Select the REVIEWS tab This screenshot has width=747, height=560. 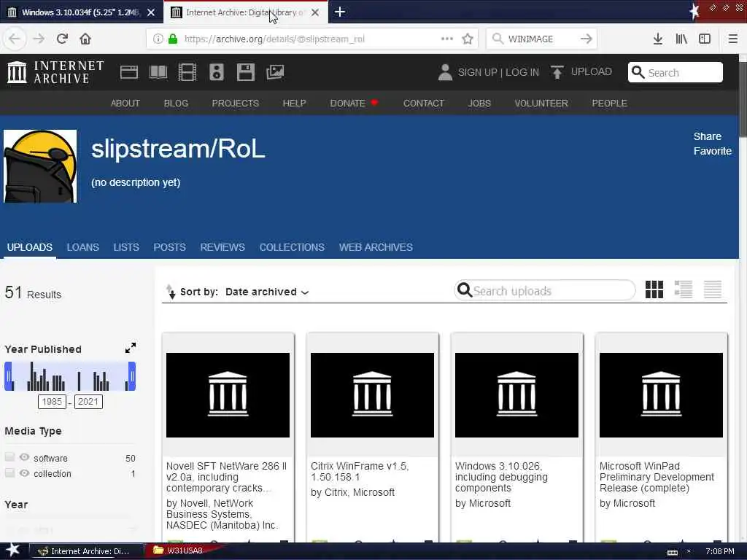(x=222, y=247)
